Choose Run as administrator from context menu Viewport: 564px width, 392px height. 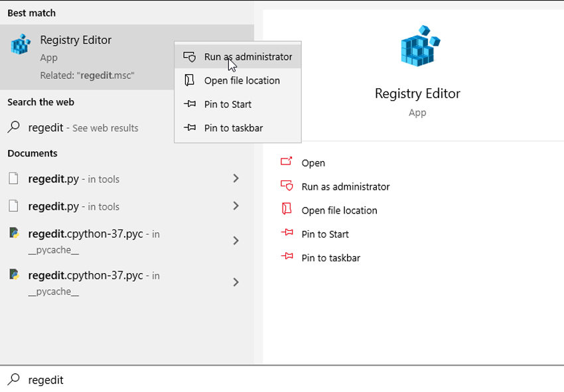[245, 57]
